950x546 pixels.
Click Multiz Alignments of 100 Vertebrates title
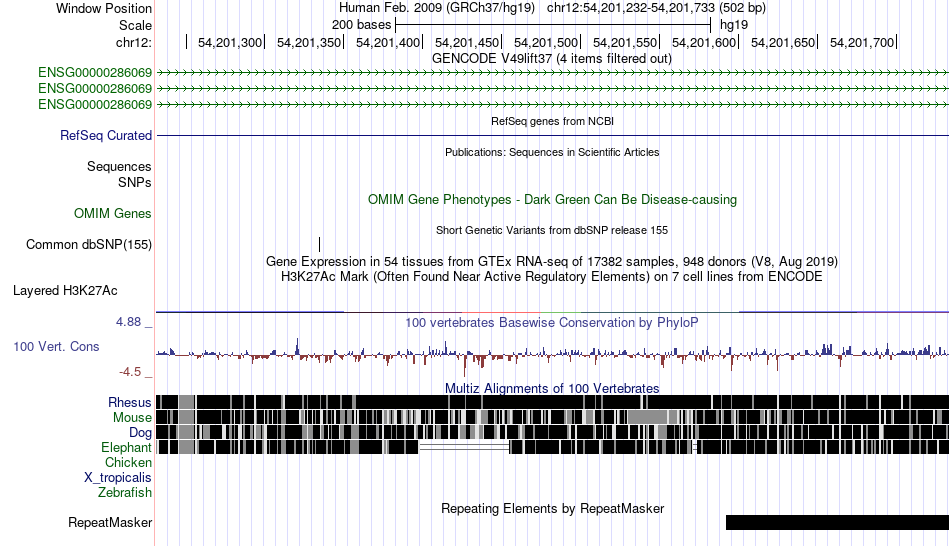pyautogui.click(x=552, y=388)
